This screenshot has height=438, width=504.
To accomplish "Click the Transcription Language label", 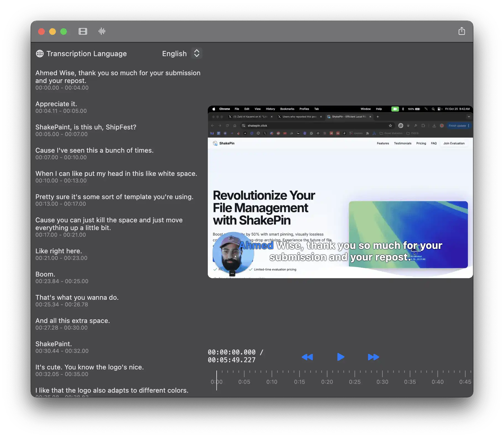I will (x=86, y=54).
